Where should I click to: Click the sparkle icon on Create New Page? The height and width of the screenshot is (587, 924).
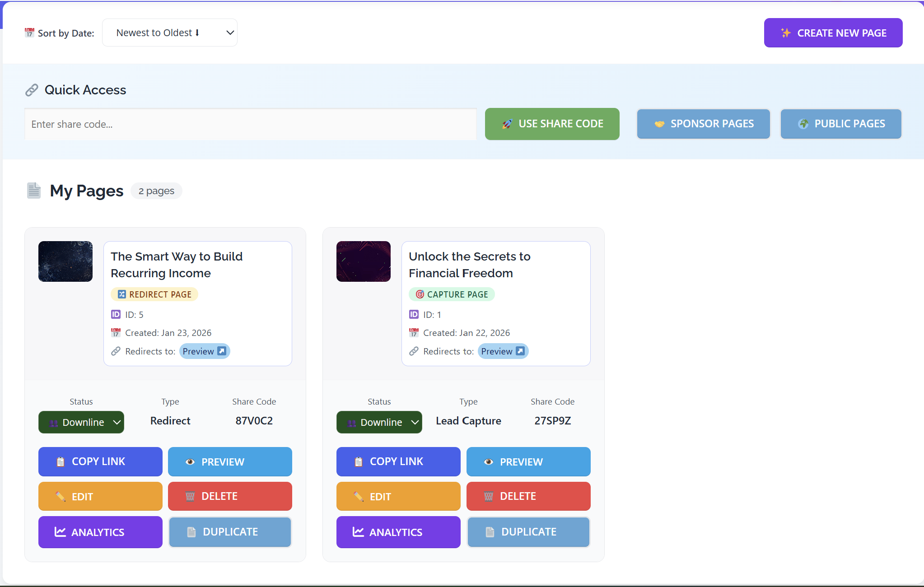click(786, 33)
